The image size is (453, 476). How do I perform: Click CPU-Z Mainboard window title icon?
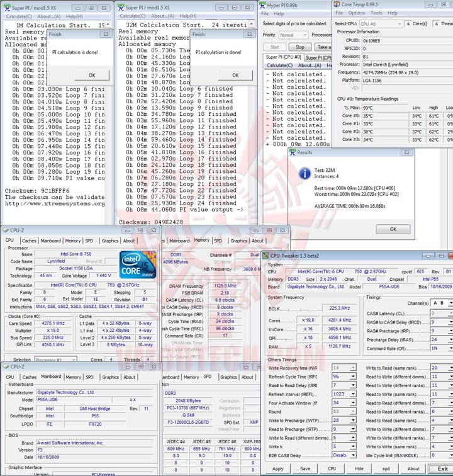tap(6, 366)
